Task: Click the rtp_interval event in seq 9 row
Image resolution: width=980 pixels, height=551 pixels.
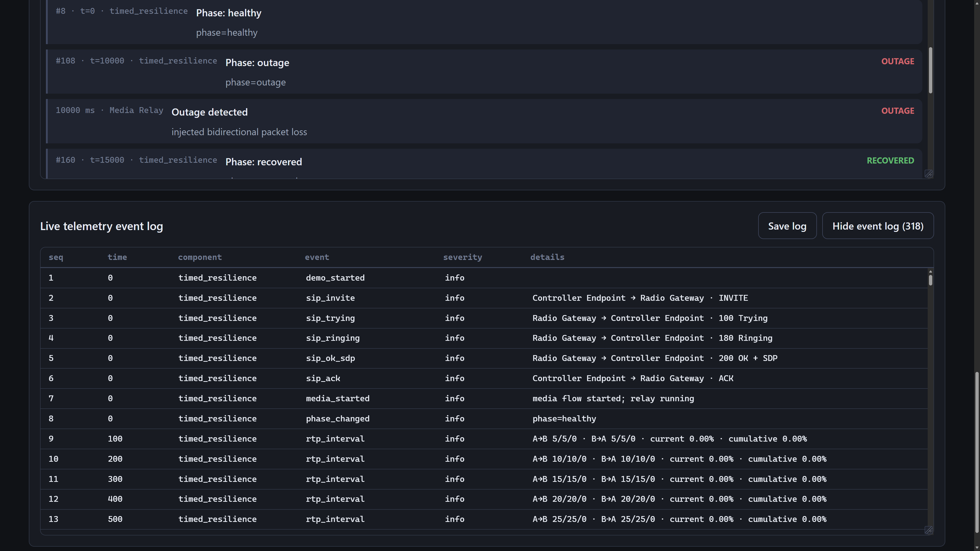Action: pos(335,439)
